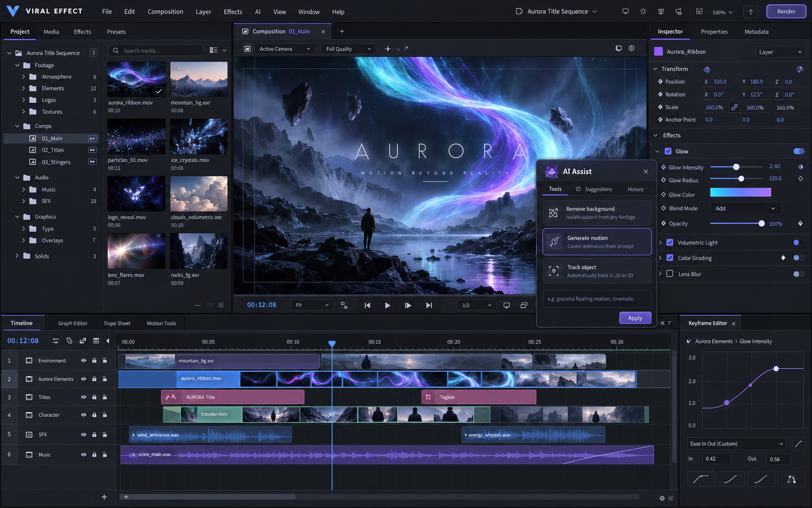Click the Scale link proportions icon
Image resolution: width=812 pixels, height=508 pixels.
[x=734, y=107]
